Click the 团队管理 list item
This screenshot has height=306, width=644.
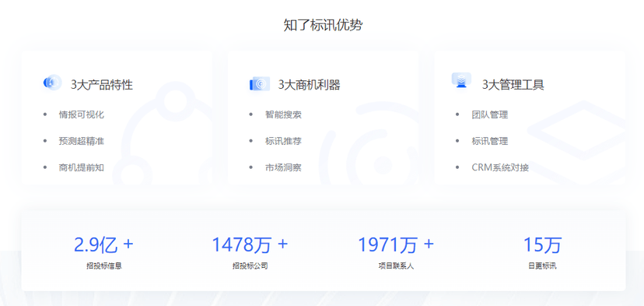[490, 114]
